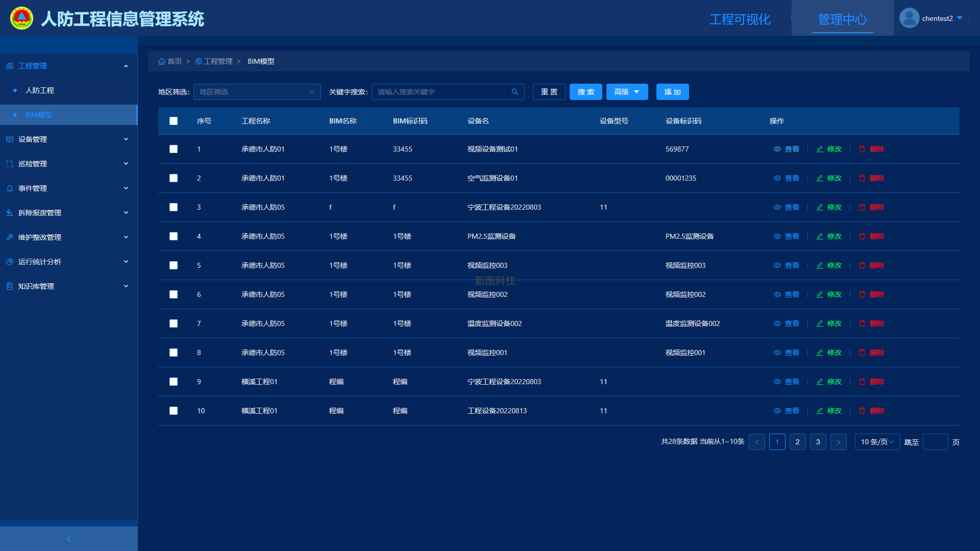980x551 pixels.
Task: Collapse sidebar using bottom left arrow
Action: 69,539
